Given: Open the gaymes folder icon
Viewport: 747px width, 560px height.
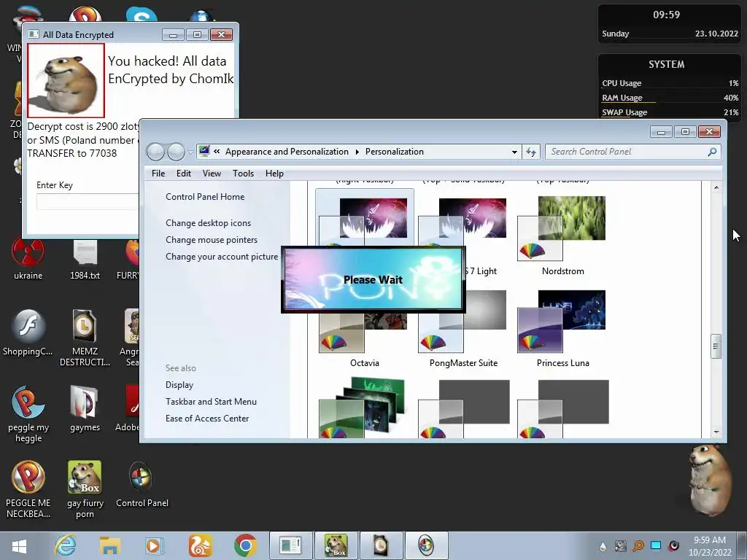Looking at the screenshot, I should point(85,408).
